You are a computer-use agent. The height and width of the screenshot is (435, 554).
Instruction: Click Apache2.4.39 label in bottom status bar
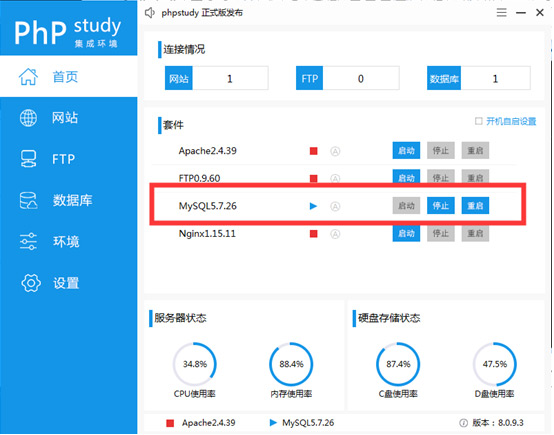coord(208,423)
